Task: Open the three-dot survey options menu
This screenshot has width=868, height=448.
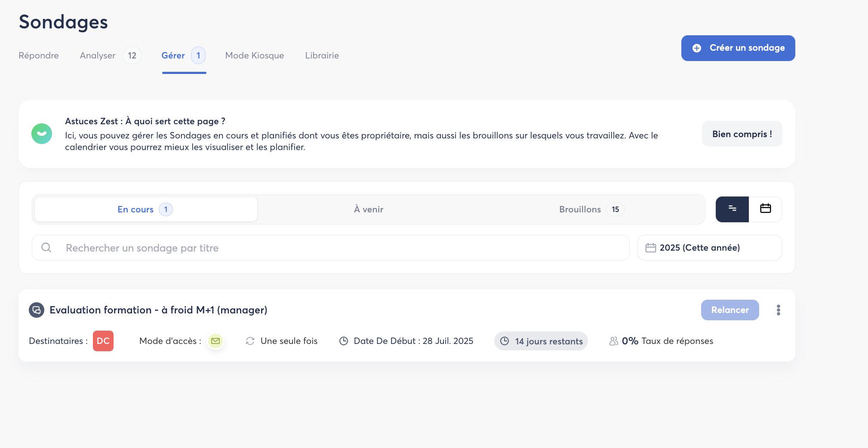Action: pyautogui.click(x=778, y=310)
